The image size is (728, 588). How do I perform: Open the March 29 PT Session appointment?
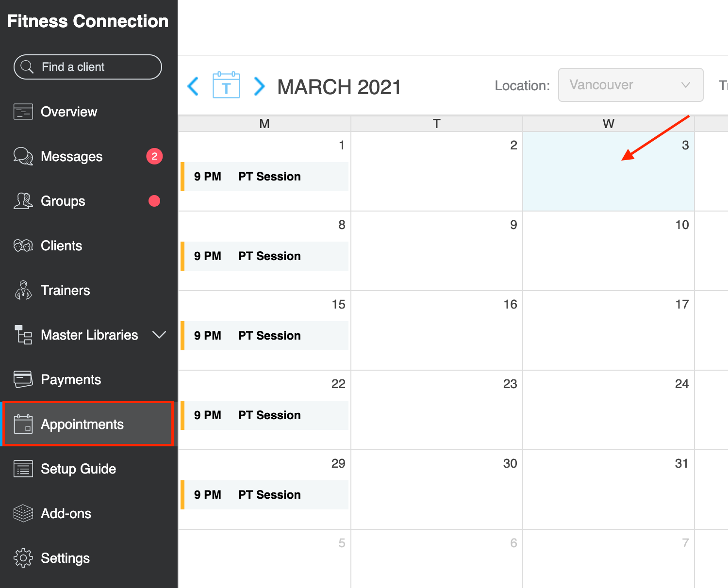[265, 495]
